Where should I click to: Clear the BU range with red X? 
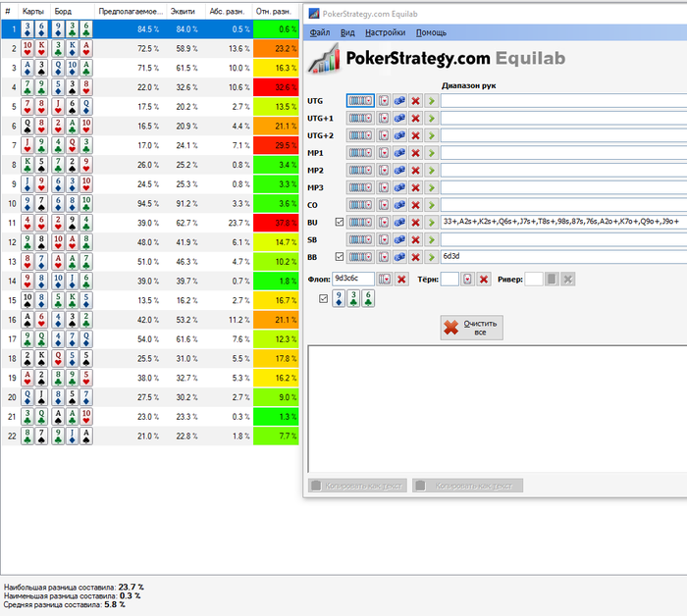pyautogui.click(x=415, y=223)
